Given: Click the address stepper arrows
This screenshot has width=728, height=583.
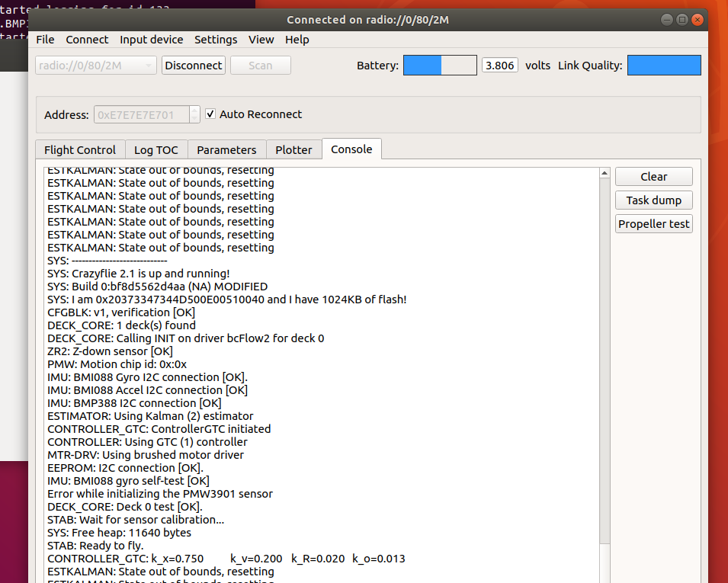Looking at the screenshot, I should click(x=194, y=114).
